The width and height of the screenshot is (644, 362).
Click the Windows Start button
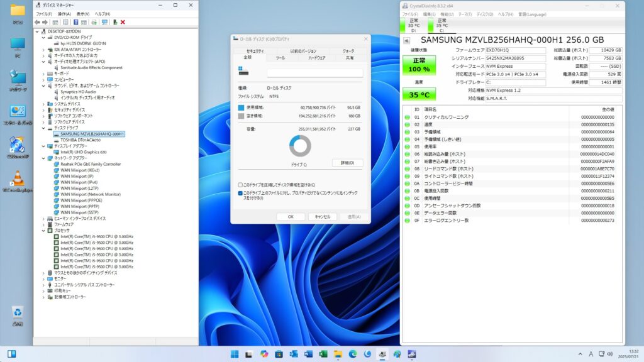tap(234, 354)
